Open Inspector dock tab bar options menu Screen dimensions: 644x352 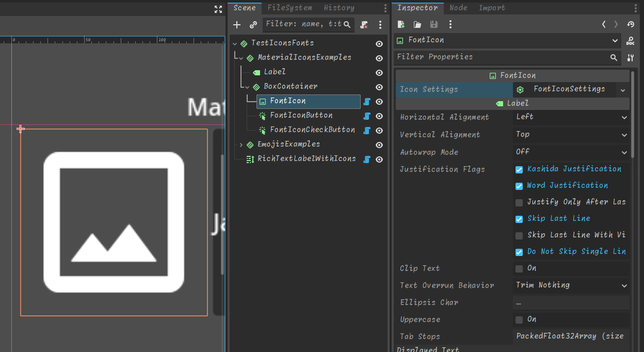(636, 8)
